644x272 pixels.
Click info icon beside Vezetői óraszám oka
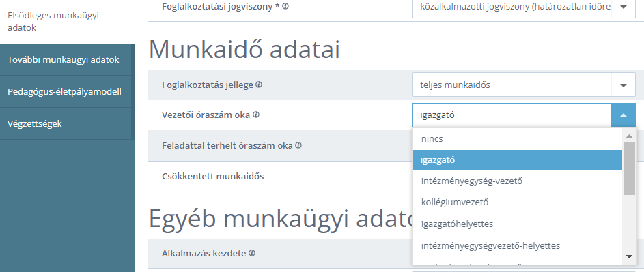click(256, 115)
